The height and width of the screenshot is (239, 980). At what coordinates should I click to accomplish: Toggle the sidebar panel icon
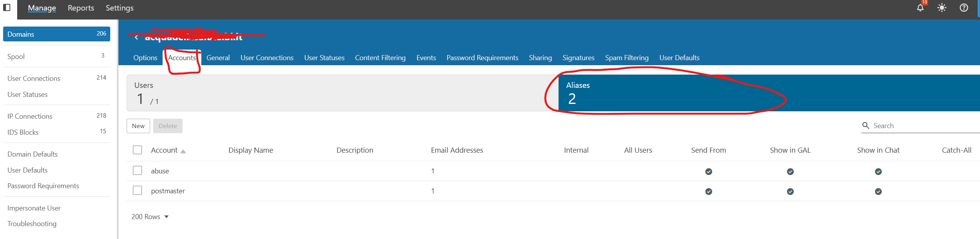(7, 7)
